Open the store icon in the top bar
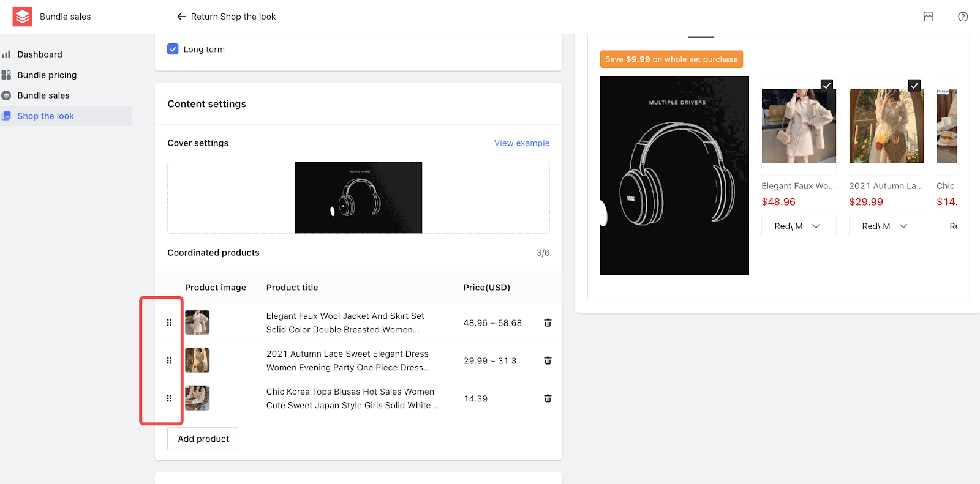 (x=929, y=17)
